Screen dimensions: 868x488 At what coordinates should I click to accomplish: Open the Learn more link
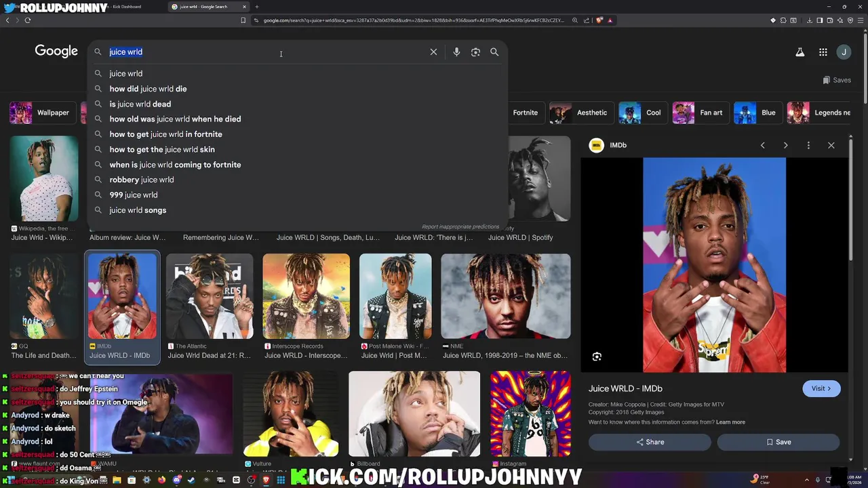click(730, 422)
